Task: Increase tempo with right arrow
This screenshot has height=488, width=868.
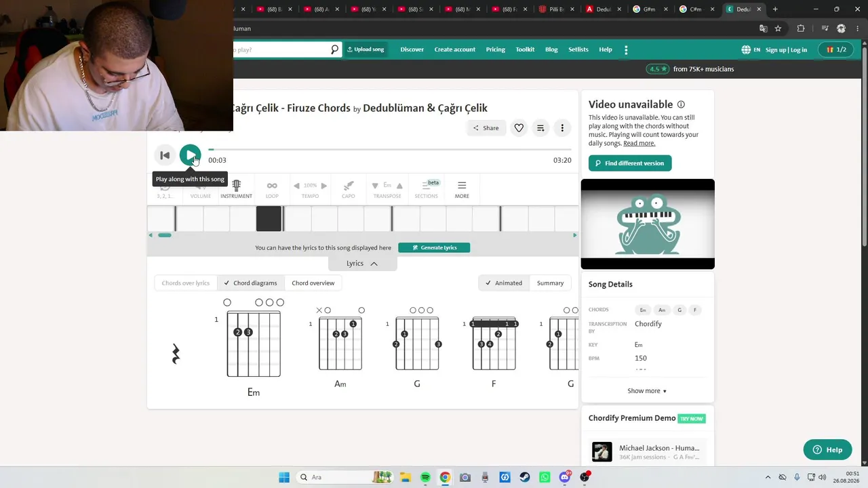Action: (324, 186)
